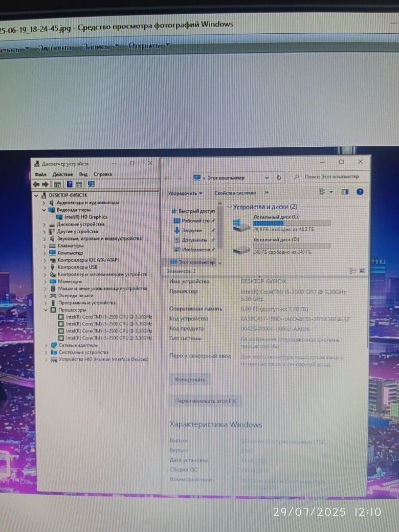This screenshot has height=532, width=399.
Task: Collapse the DESKTOP-6V6IC1K root node
Action: click(36, 195)
